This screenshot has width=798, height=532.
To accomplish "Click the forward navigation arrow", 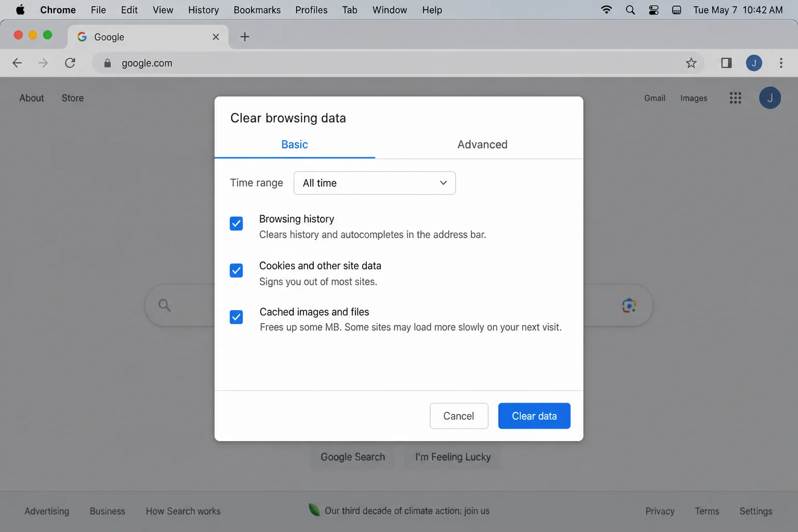I will [x=43, y=63].
